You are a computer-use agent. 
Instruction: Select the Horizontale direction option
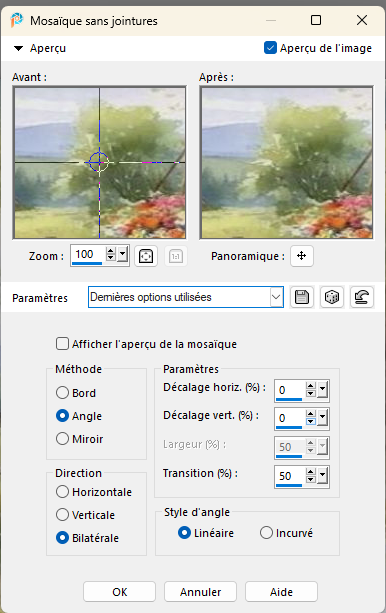62,492
